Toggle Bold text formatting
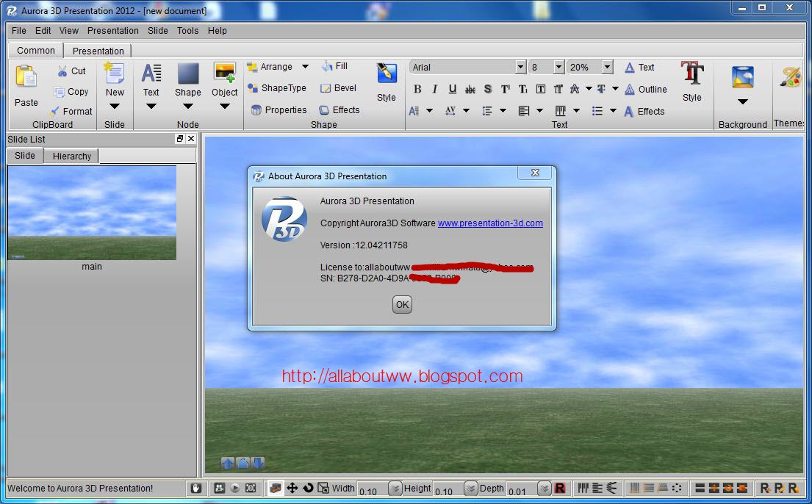Viewport: 812px width, 504px height. coord(417,89)
